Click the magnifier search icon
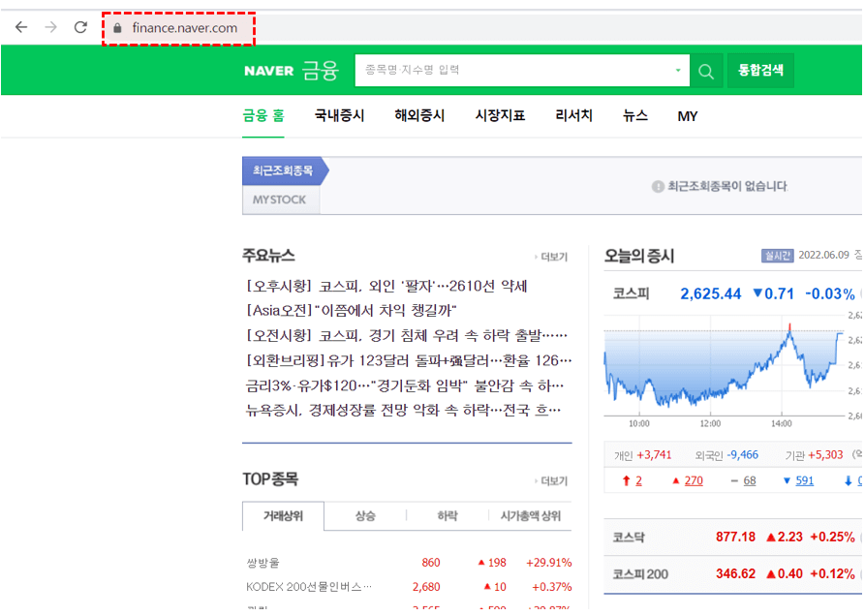Viewport: 865px width, 616px height. [x=706, y=71]
